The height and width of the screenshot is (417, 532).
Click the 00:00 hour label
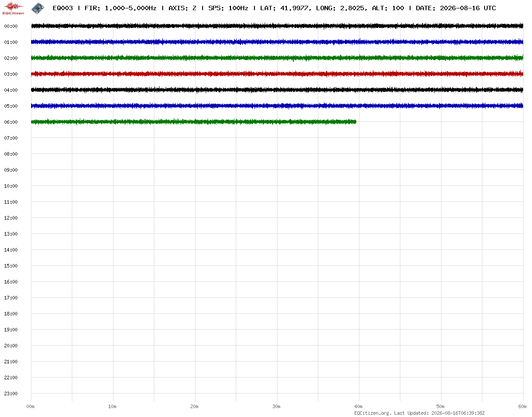pos(11,26)
